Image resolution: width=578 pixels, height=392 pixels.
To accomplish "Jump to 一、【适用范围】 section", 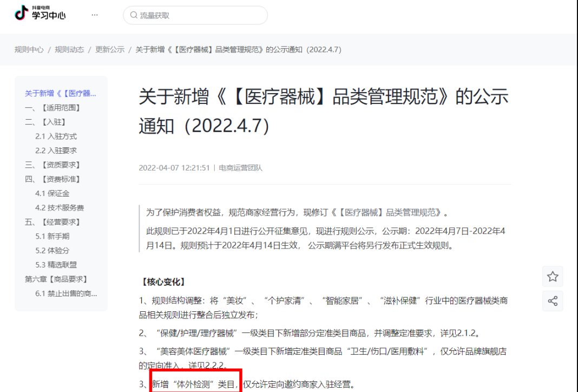I will pos(53,108).
